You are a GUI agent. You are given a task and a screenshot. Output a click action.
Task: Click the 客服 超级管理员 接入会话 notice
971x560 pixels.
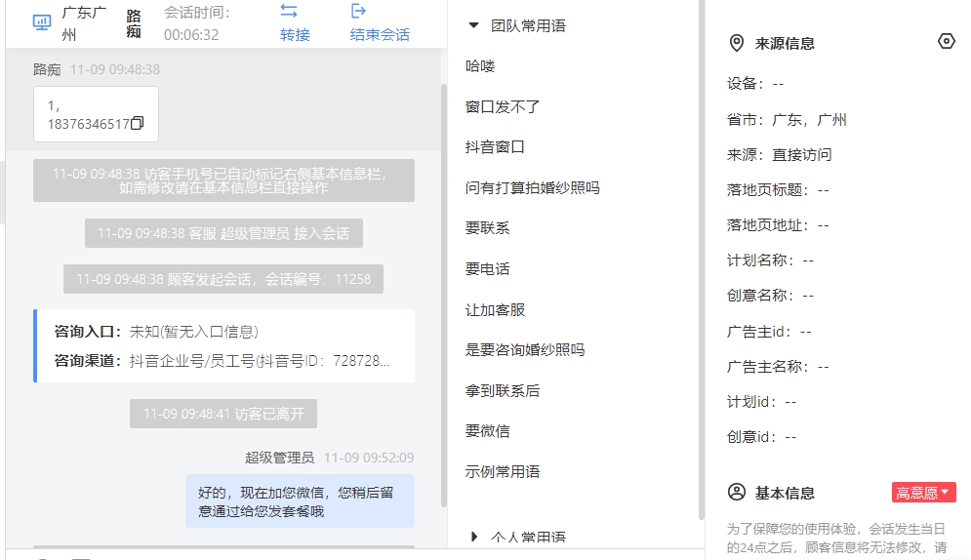[223, 233]
